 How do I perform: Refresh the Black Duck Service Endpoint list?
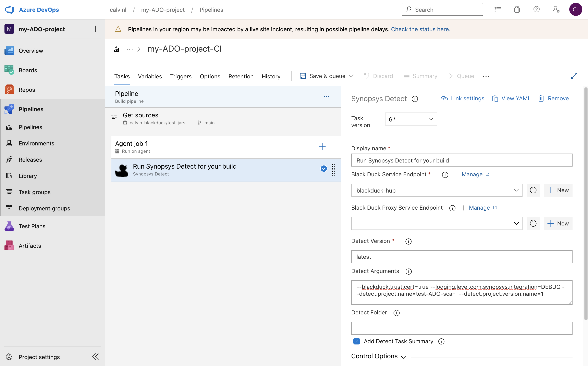coord(533,190)
